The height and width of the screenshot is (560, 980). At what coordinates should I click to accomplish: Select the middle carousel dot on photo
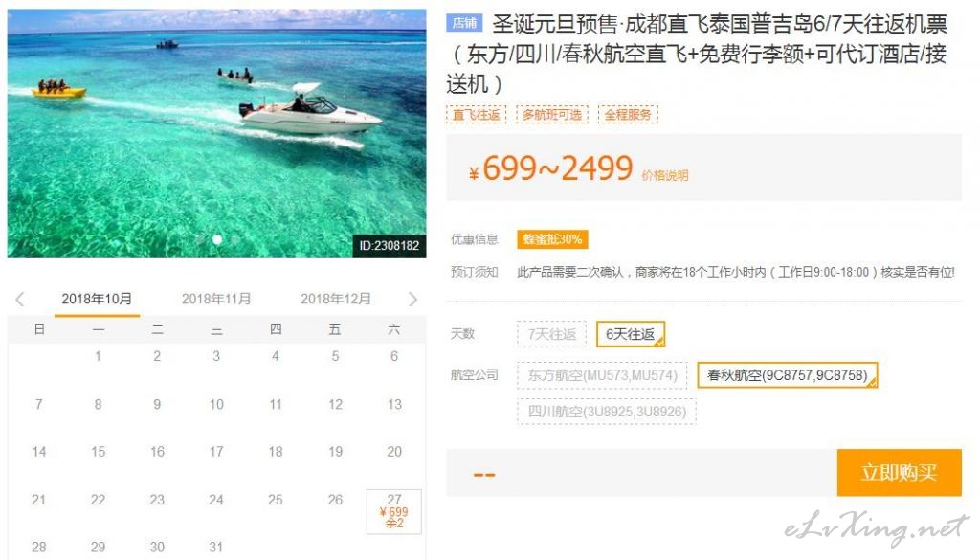pos(217,239)
